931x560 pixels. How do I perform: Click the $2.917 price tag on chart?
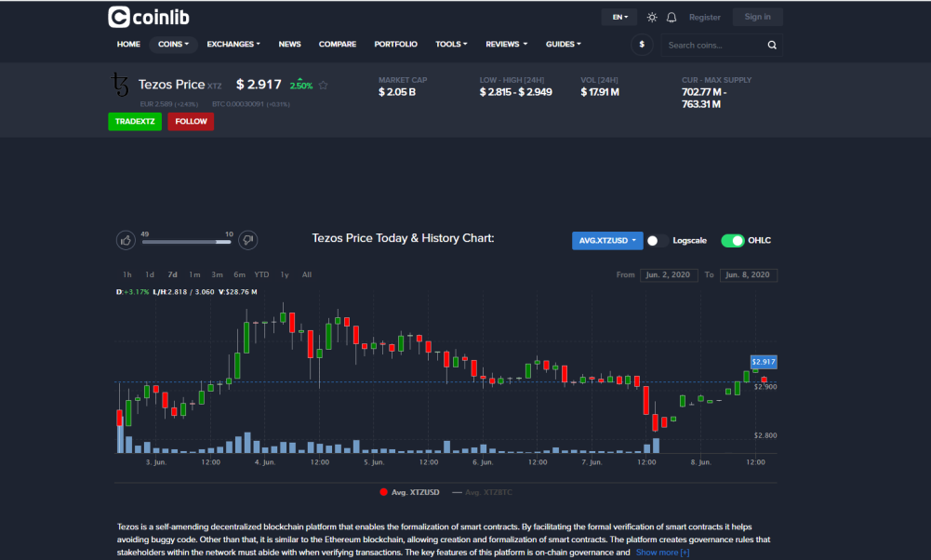[764, 362]
